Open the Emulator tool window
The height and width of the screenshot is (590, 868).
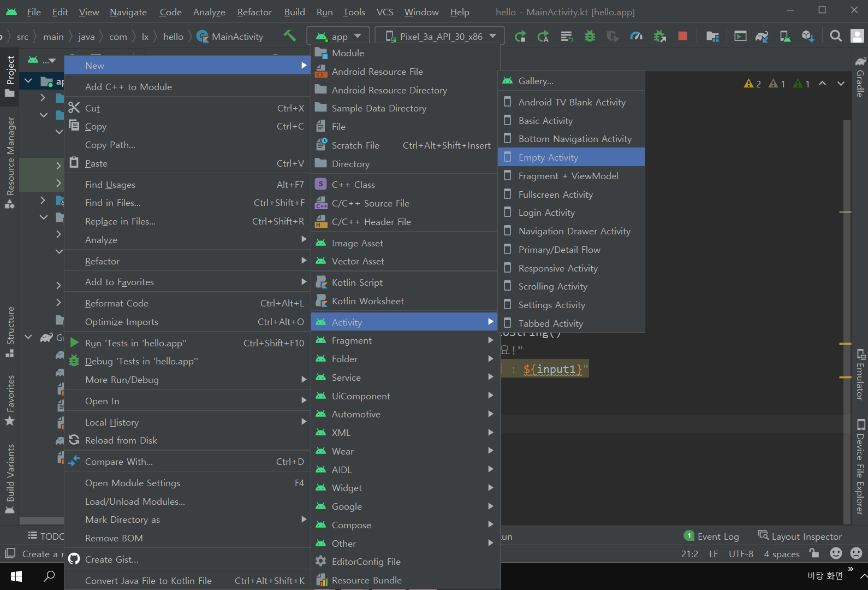[860, 375]
